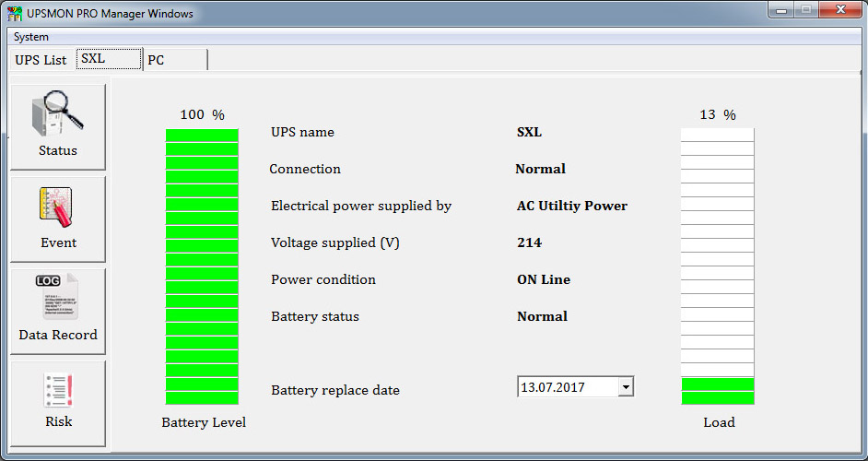Screen dimensions: 868x461
Task: Click the Status button label
Action: point(57,150)
